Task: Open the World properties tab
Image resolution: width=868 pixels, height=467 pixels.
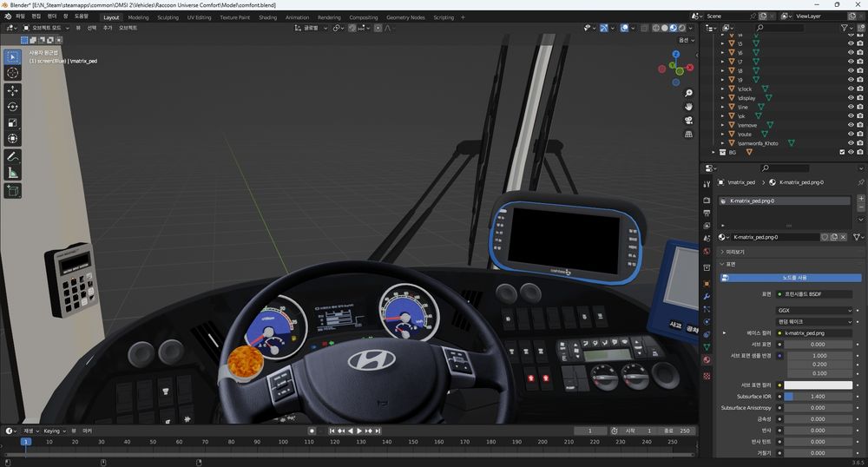Action: coord(707,251)
